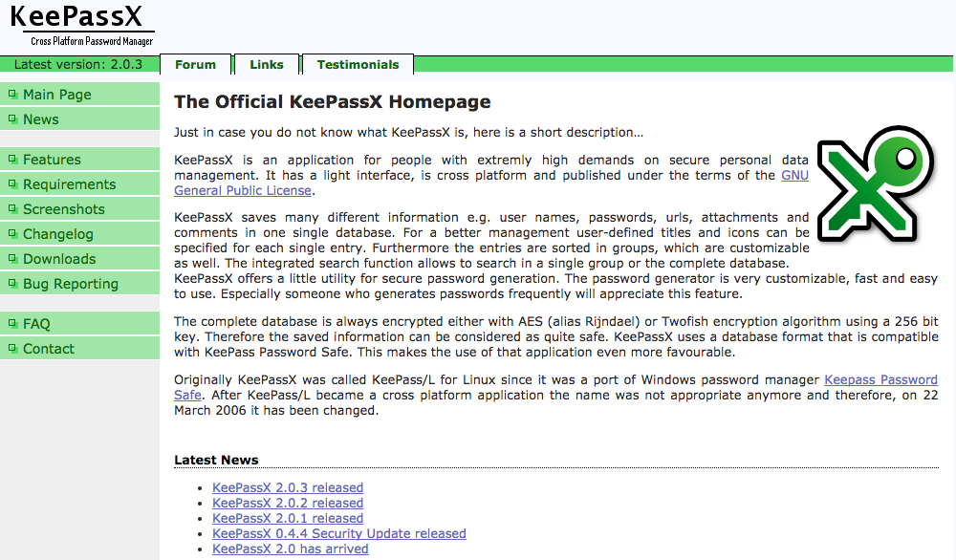
Task: Go to Main Page in sidebar
Action: (80, 95)
